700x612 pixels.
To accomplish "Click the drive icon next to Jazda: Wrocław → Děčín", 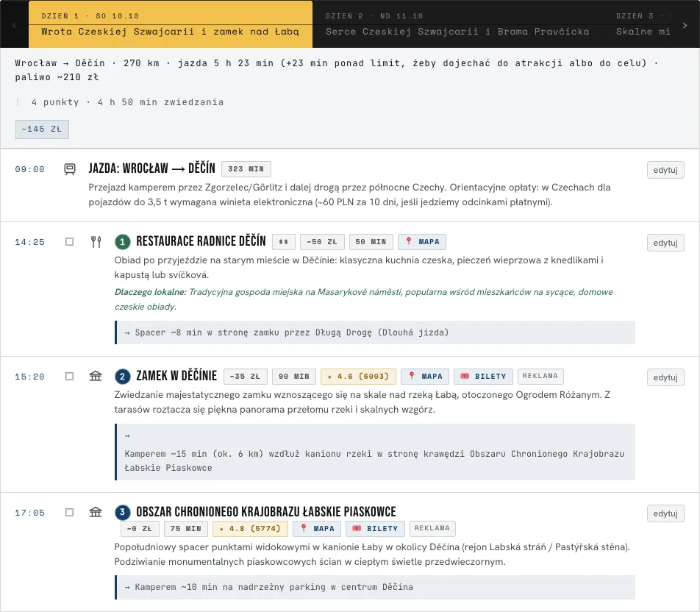I will click(70, 169).
